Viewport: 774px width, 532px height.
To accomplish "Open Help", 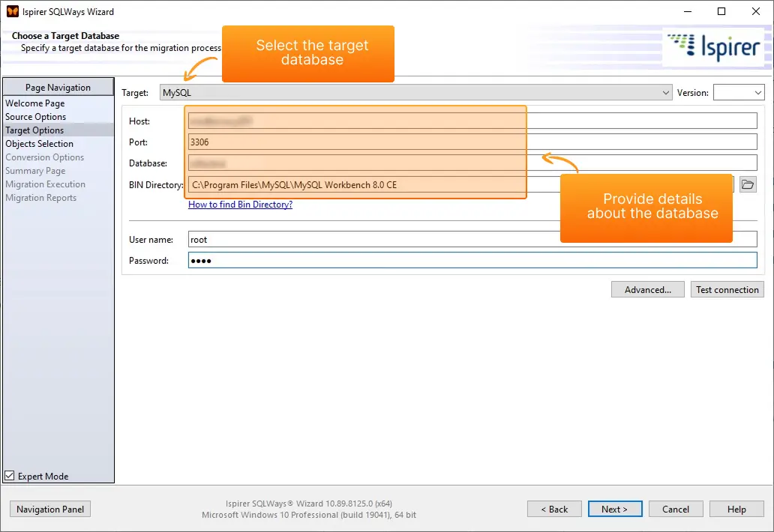I will pyautogui.click(x=736, y=509).
